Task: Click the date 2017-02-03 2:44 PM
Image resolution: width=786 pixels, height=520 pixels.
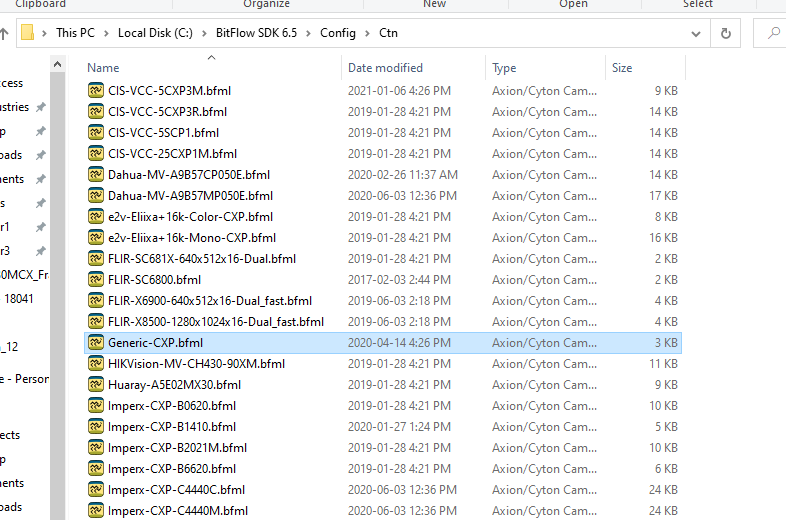Action: pos(400,280)
